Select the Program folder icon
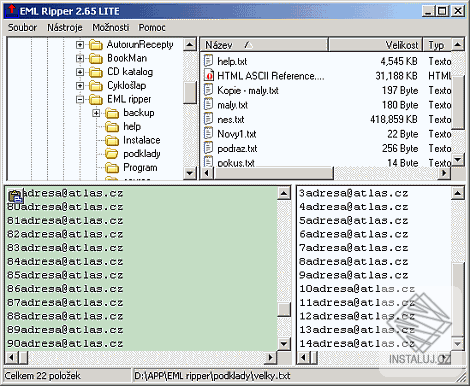 (x=112, y=168)
